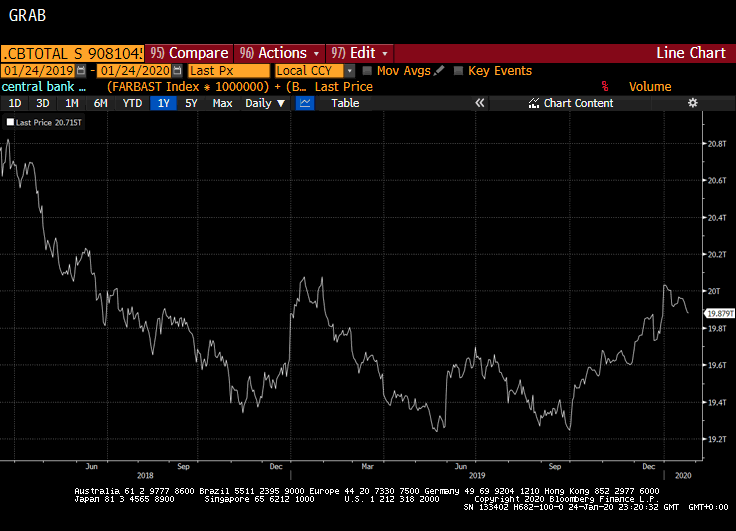Open the Daily periodicity dropdown

(265, 103)
